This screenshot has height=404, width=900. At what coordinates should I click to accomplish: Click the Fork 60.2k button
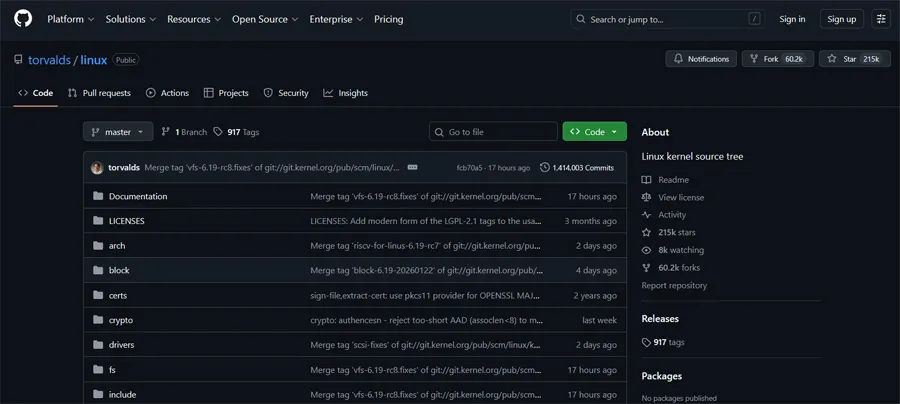[778, 59]
